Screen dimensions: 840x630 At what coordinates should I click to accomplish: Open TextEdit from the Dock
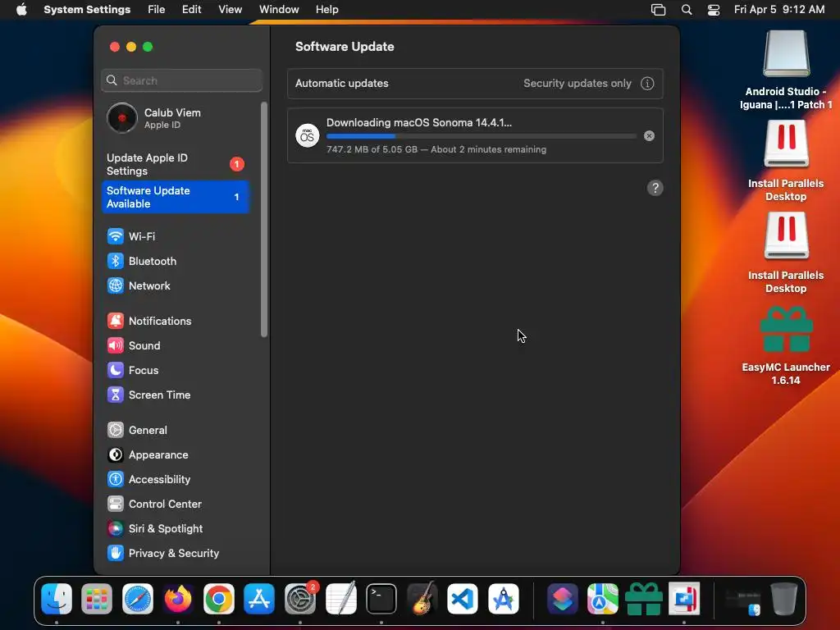340,598
